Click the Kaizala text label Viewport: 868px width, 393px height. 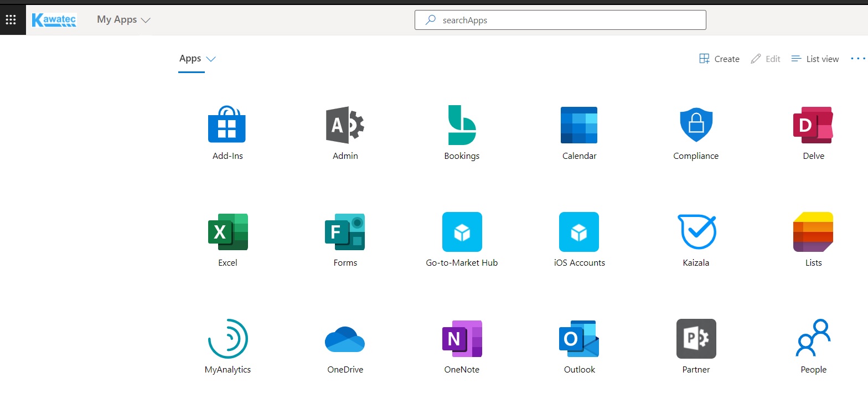[x=696, y=263]
